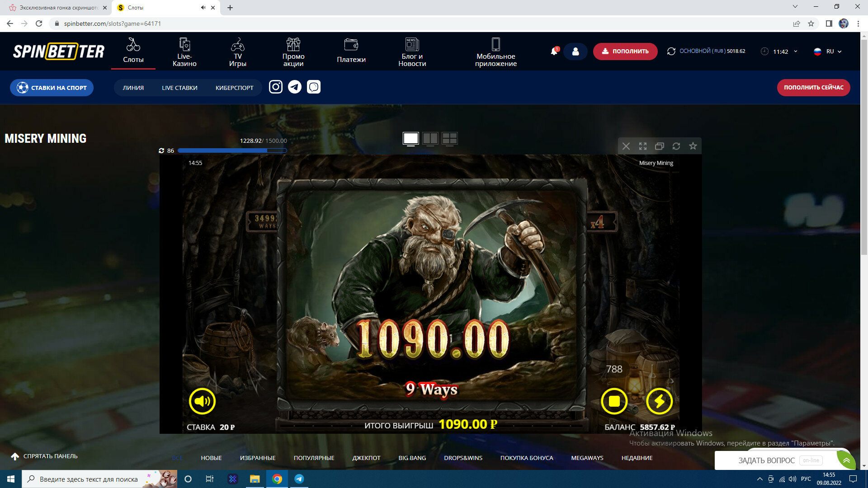Click the СТАВКИ НА СПОРТ button
Image resolution: width=868 pixels, height=488 pixels.
52,88
